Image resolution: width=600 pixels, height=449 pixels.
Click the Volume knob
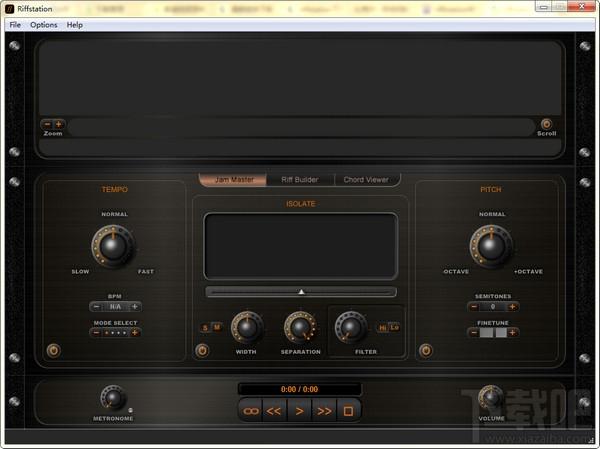click(491, 398)
